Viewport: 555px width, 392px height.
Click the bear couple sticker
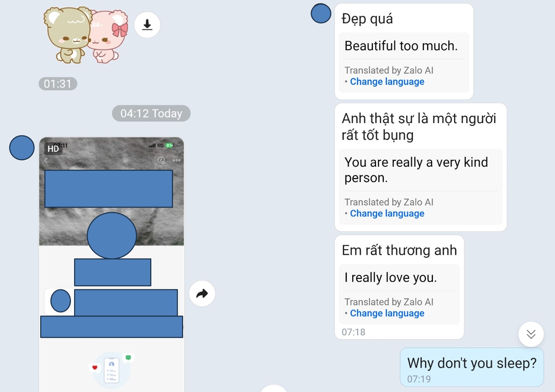[x=86, y=35]
